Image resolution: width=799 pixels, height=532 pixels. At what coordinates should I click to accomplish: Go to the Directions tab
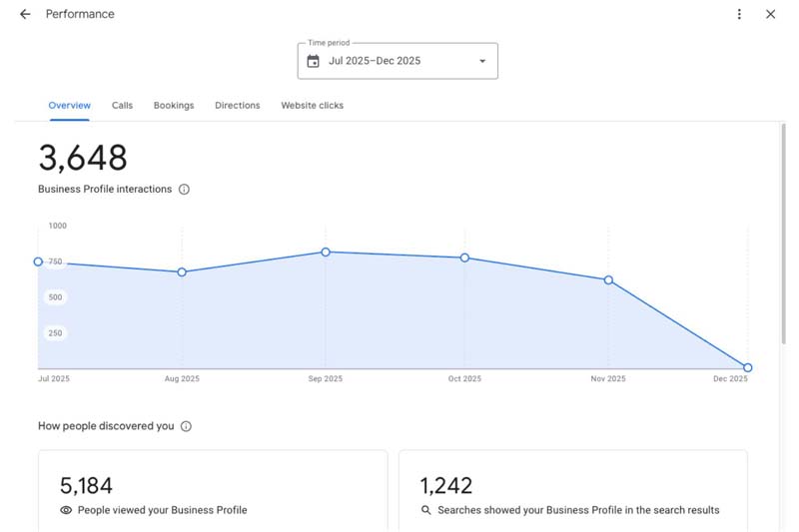(237, 106)
